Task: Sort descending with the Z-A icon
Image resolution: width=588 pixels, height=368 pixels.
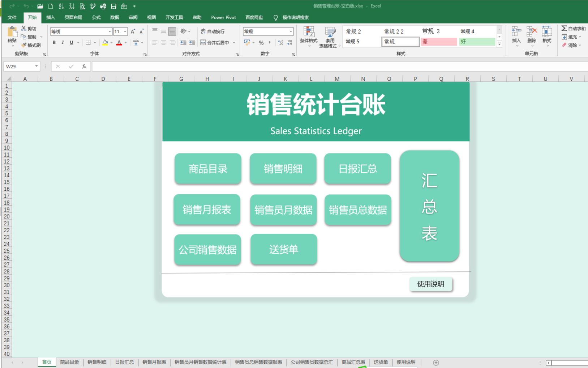Action: [x=72, y=6]
